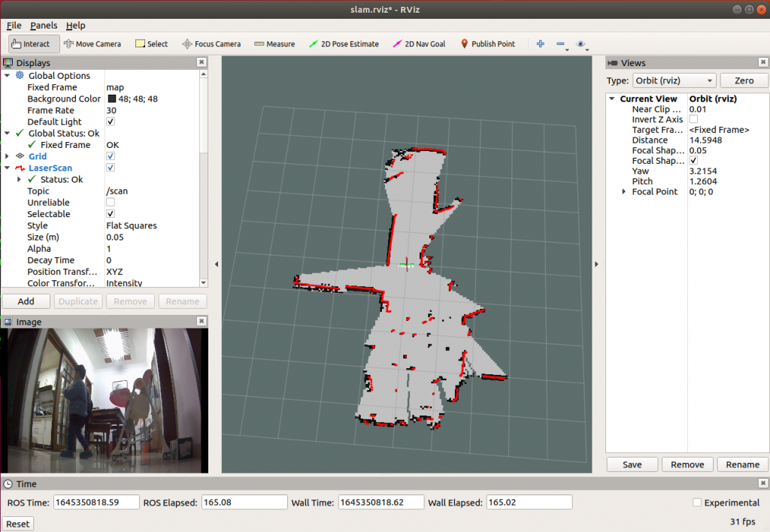
Task: Choose the Focus Camera tool
Action: click(211, 44)
